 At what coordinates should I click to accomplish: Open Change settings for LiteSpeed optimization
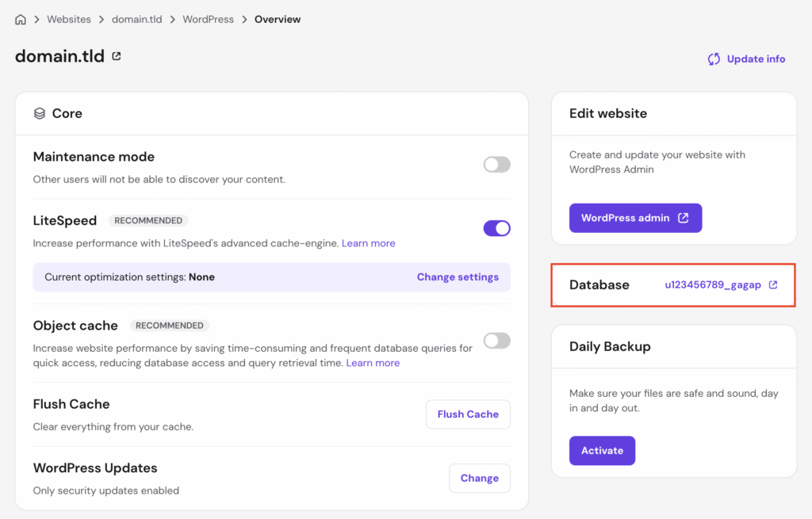(x=458, y=277)
